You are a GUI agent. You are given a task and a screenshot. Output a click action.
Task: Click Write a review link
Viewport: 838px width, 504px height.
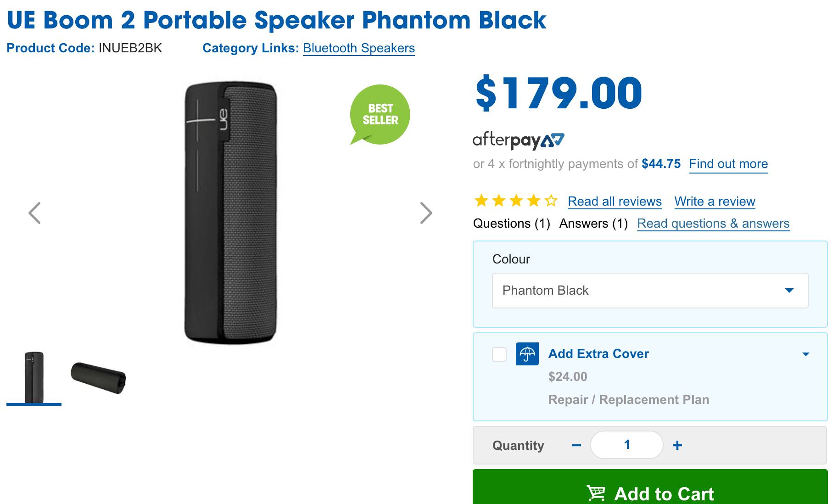click(715, 202)
